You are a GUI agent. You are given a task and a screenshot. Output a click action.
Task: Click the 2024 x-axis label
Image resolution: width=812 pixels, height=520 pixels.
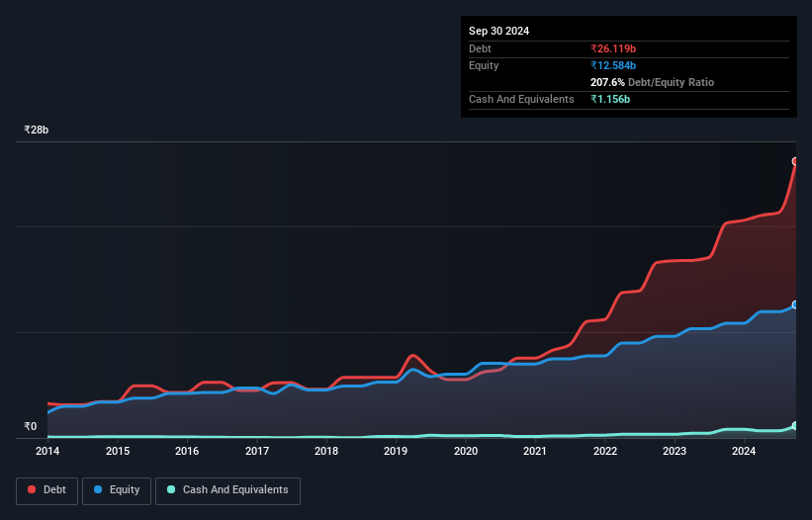(744, 451)
